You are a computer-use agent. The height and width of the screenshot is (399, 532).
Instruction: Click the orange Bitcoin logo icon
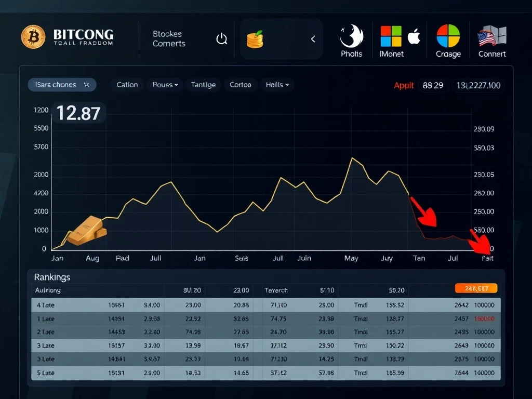[x=33, y=38]
